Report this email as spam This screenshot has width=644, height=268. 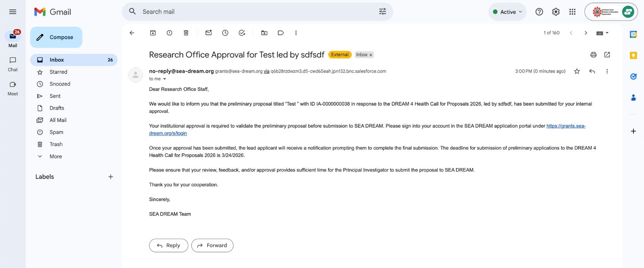169,32
